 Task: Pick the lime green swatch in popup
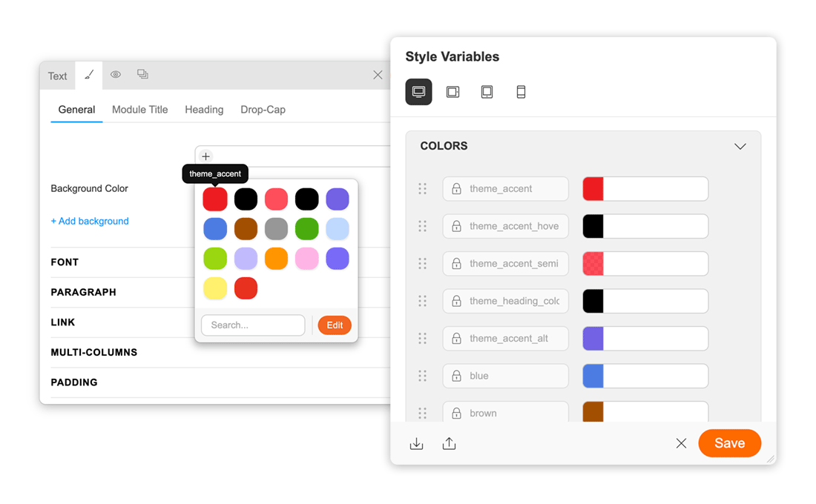215,259
